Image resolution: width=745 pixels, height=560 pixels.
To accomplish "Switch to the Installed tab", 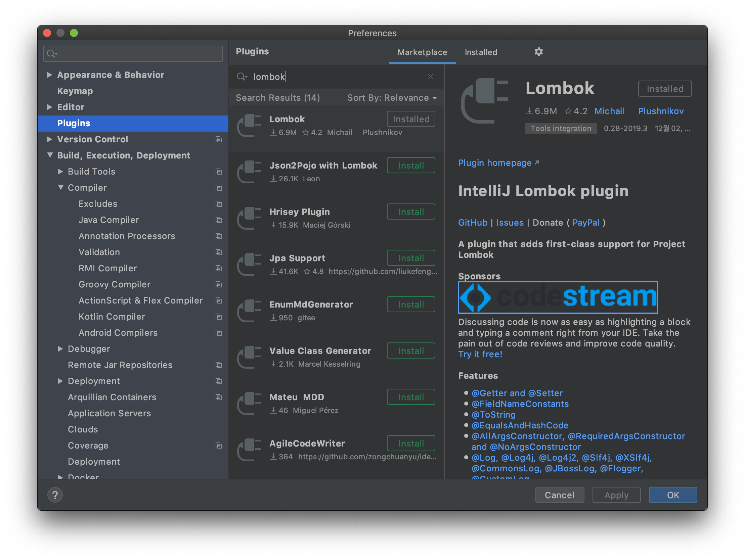I will tap(481, 52).
